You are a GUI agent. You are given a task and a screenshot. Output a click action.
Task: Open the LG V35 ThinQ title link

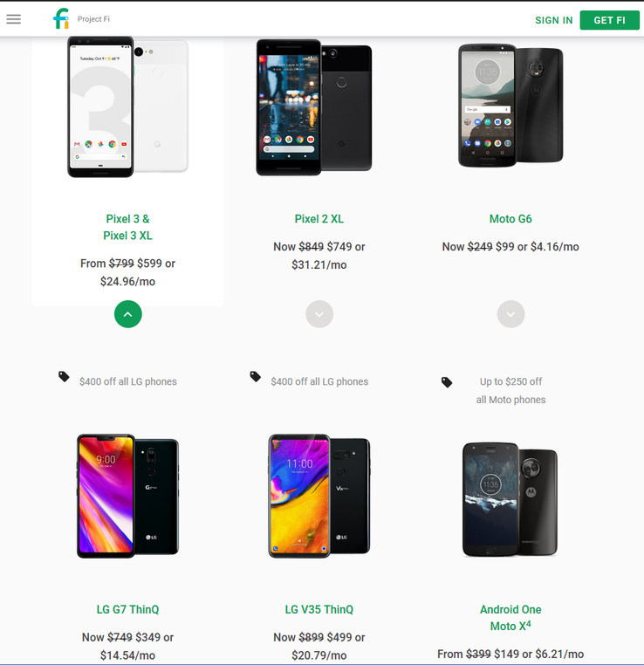319,609
